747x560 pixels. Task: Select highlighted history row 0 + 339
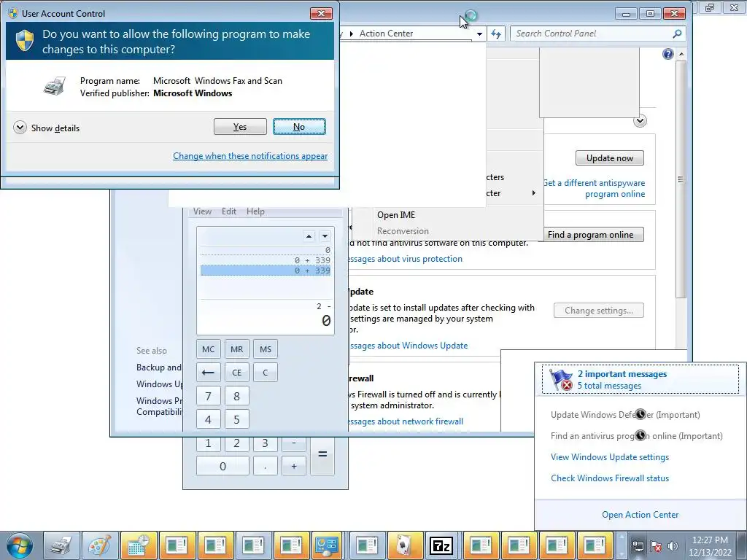point(266,271)
